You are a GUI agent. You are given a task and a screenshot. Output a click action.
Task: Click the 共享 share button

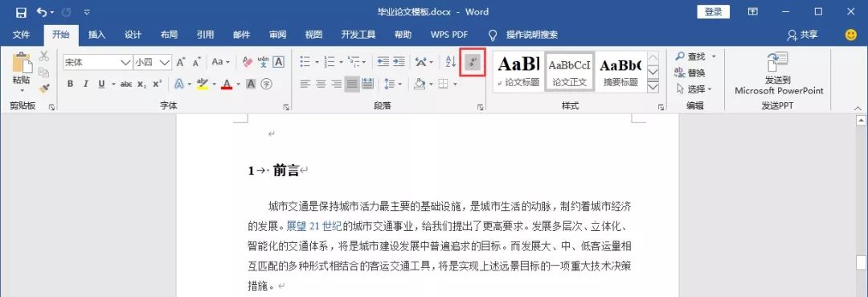pos(803,35)
